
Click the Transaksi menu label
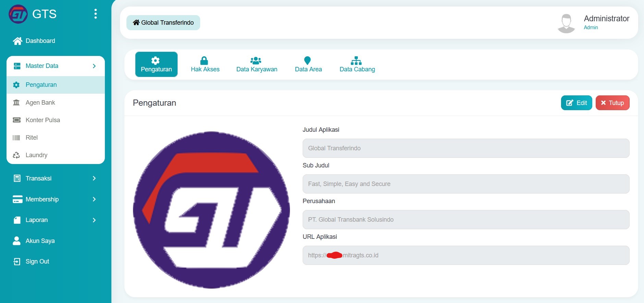(x=39, y=178)
